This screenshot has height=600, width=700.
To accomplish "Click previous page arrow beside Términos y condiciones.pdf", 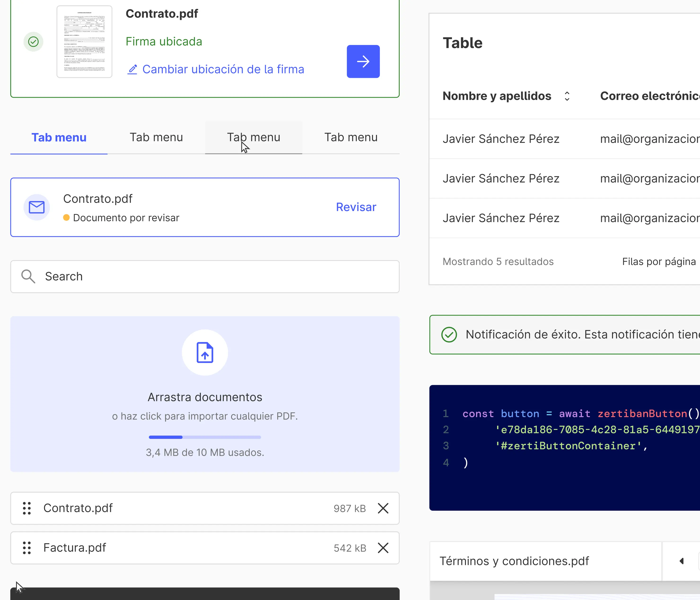I will [681, 561].
